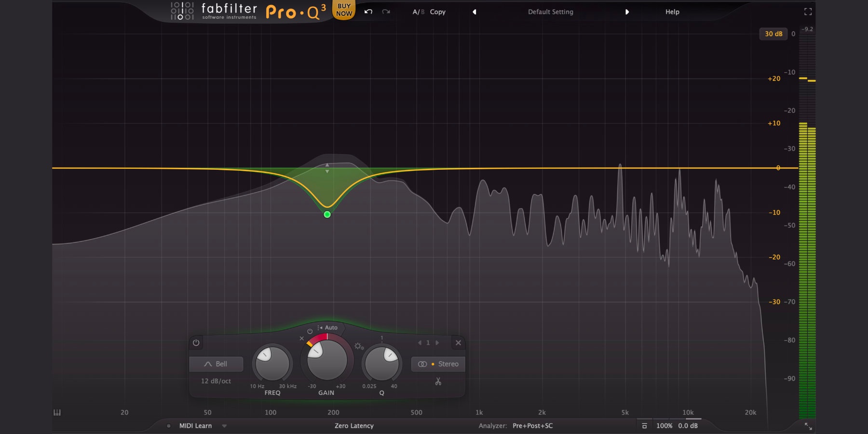Viewport: 868px width, 434px height.
Task: Select the green band dot on the EQ curve
Action: tap(327, 215)
